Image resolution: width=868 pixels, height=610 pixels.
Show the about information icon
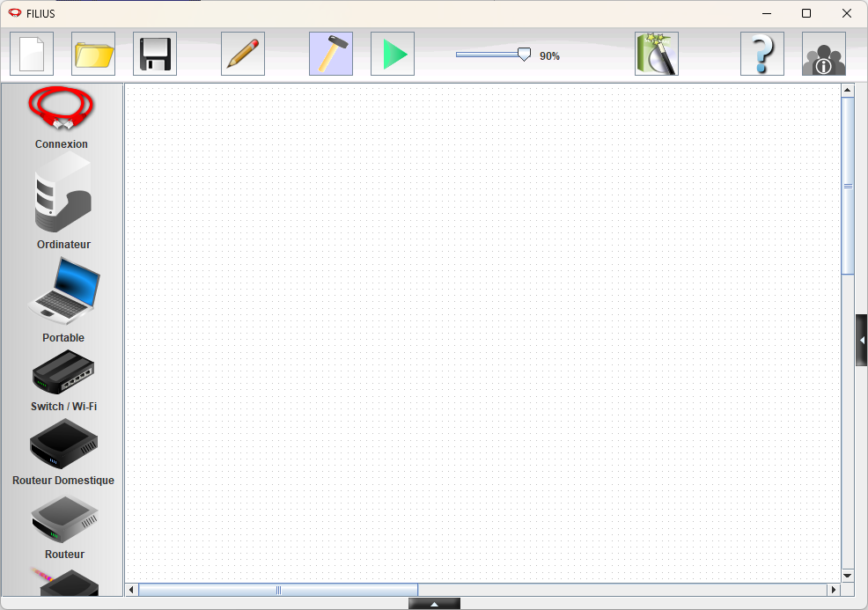[x=824, y=54]
